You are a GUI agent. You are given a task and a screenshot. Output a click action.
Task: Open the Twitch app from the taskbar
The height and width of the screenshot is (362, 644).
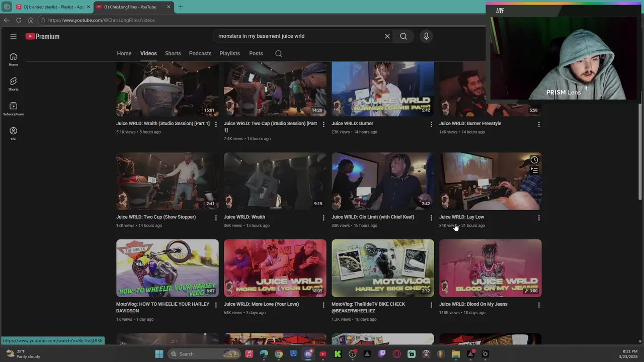(x=382, y=354)
